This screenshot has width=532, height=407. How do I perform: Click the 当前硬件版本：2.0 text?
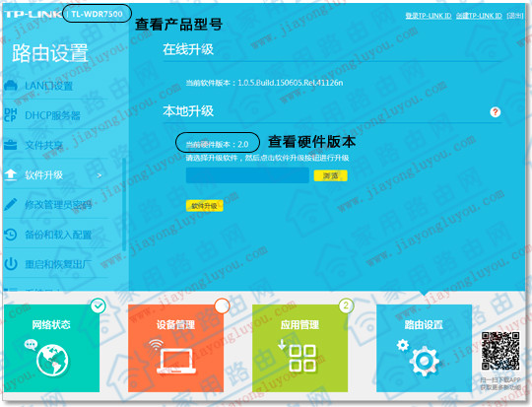217,144
